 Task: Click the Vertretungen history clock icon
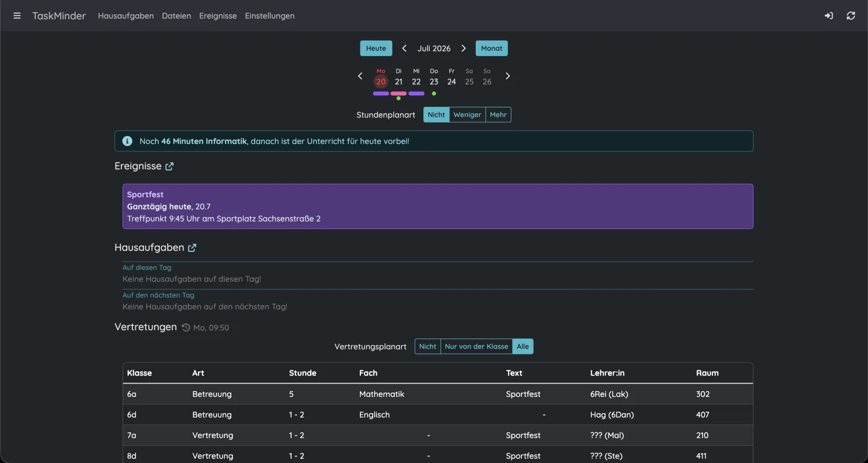tap(186, 328)
